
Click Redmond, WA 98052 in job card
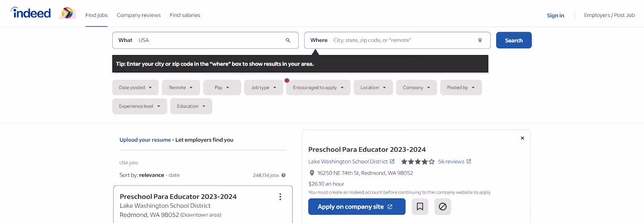click(149, 215)
